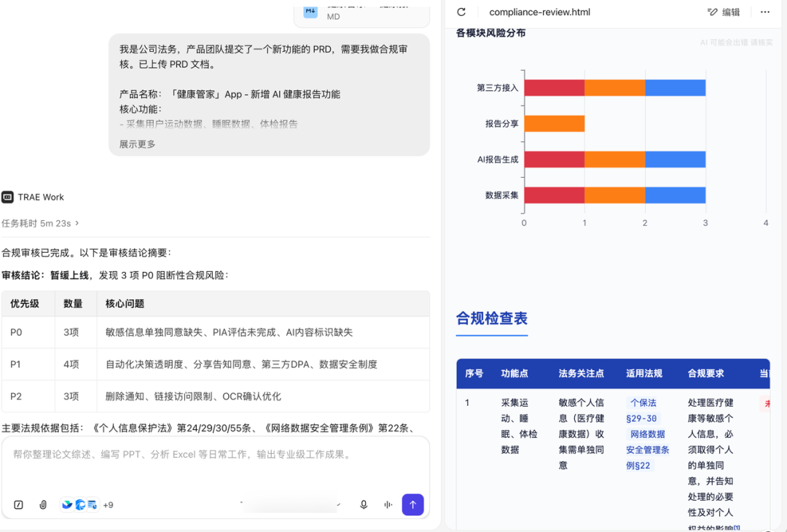
Task: Click the orange 报告分享 bar
Action: (554, 123)
